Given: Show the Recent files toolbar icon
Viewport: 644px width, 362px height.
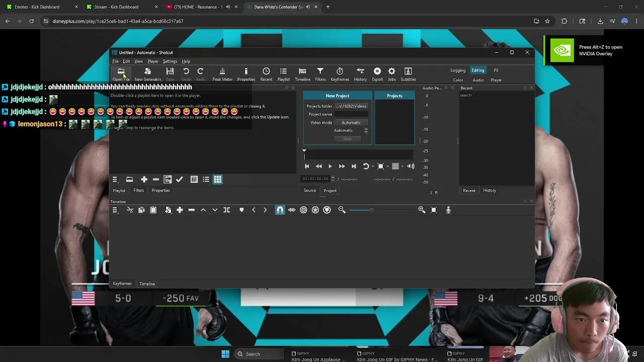Looking at the screenshot, I should pos(266,74).
